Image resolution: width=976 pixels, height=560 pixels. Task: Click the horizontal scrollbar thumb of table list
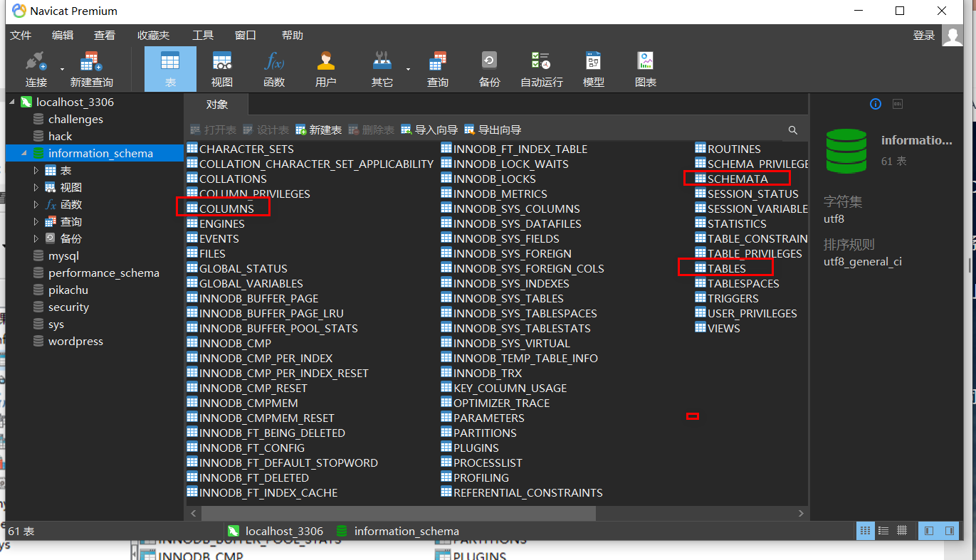click(x=399, y=513)
